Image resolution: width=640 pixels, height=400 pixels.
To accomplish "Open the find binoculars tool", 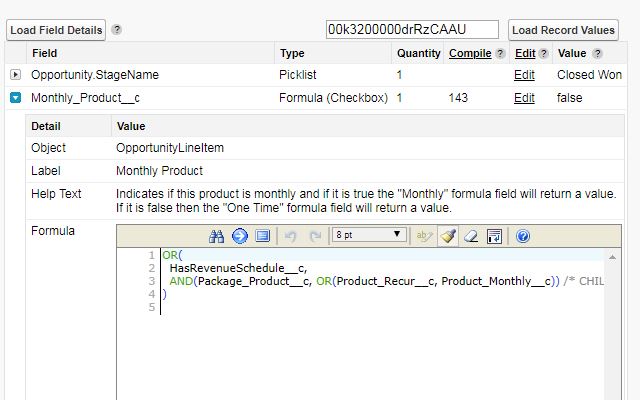I will tap(216, 236).
